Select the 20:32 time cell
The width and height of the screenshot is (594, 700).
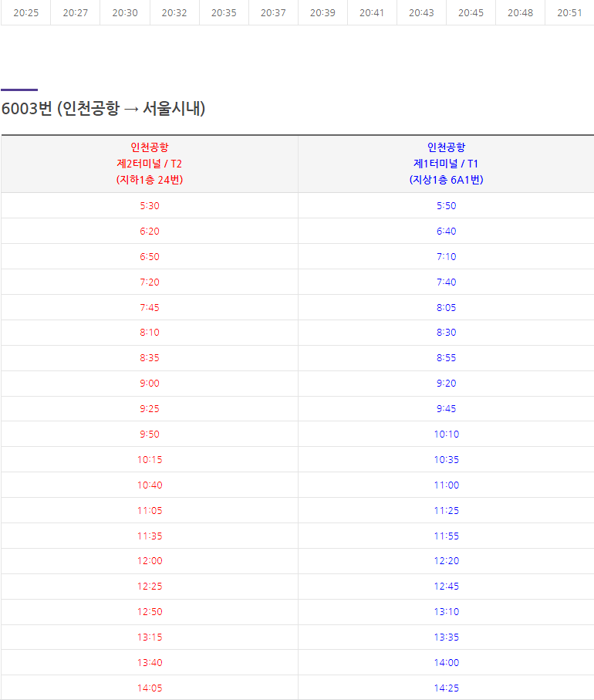174,12
